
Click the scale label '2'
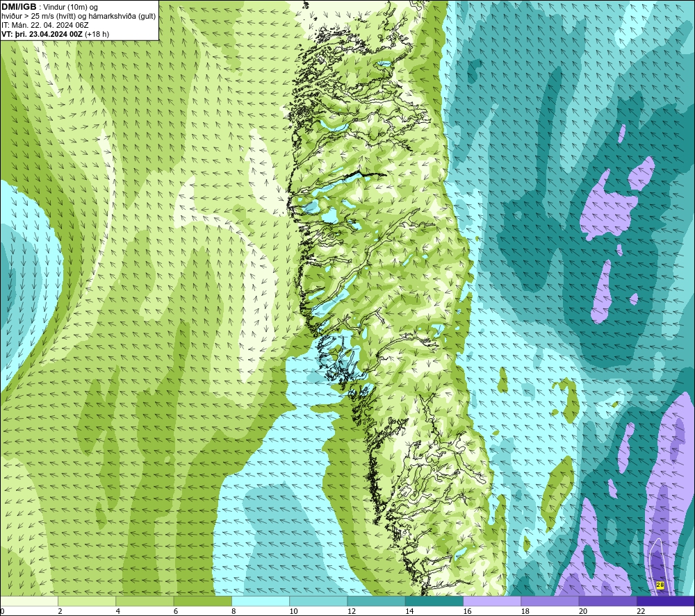click(x=60, y=612)
